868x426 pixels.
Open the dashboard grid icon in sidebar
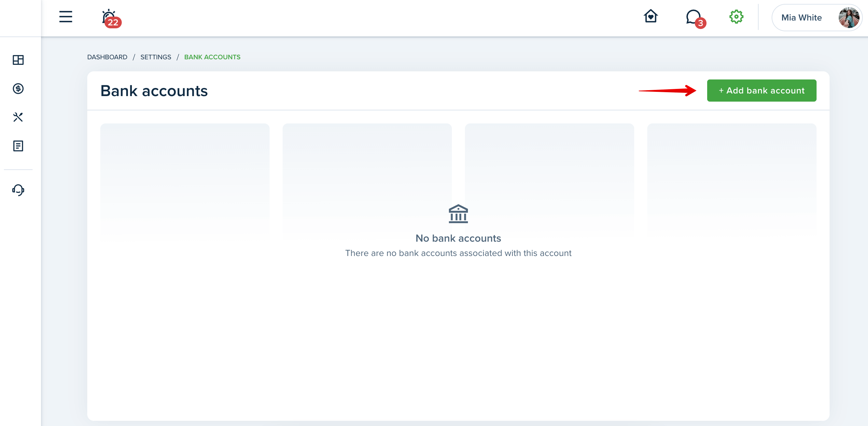point(18,60)
